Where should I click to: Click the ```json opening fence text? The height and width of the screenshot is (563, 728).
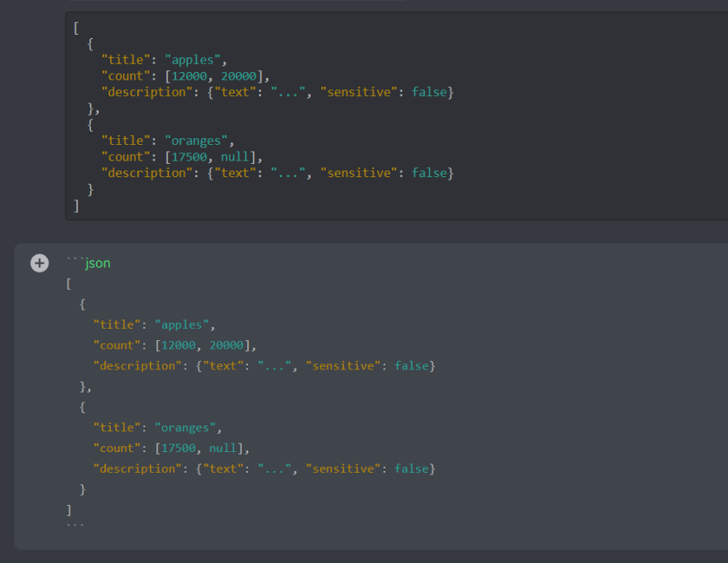89,263
